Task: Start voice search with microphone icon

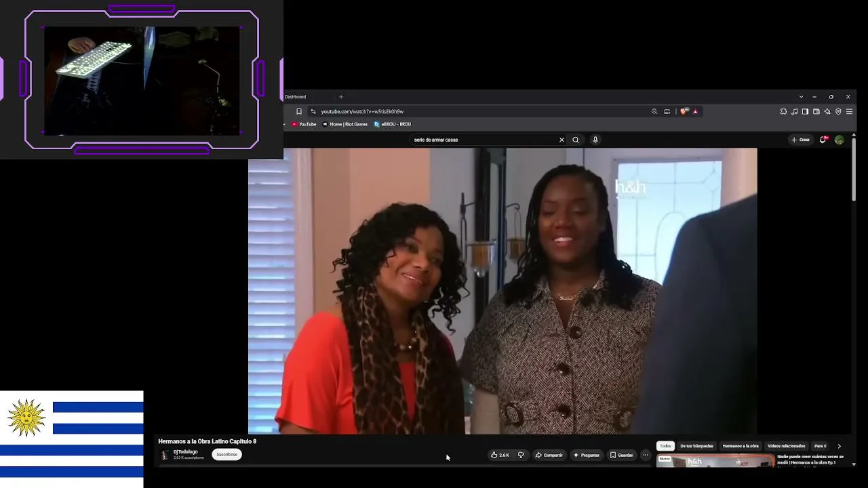Action: (x=595, y=140)
